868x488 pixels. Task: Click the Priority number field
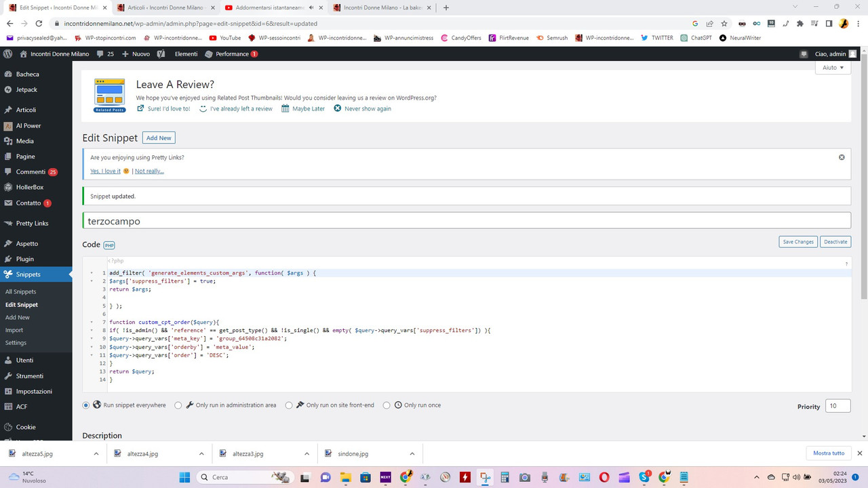[x=838, y=406]
